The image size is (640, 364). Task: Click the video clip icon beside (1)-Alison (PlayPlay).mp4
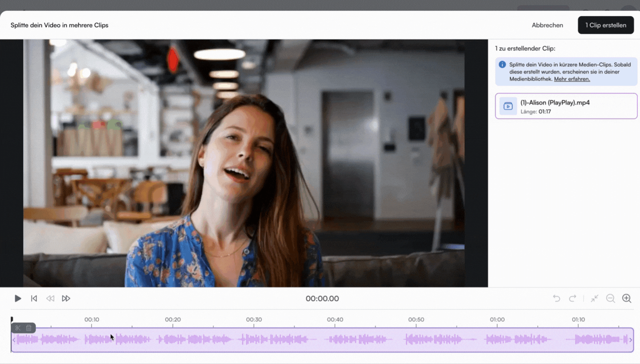pos(508,106)
